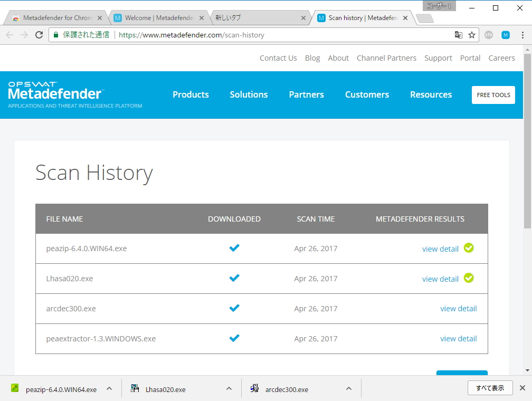Open the Contact Us link
Screen dimensions: 532x401
click(278, 58)
